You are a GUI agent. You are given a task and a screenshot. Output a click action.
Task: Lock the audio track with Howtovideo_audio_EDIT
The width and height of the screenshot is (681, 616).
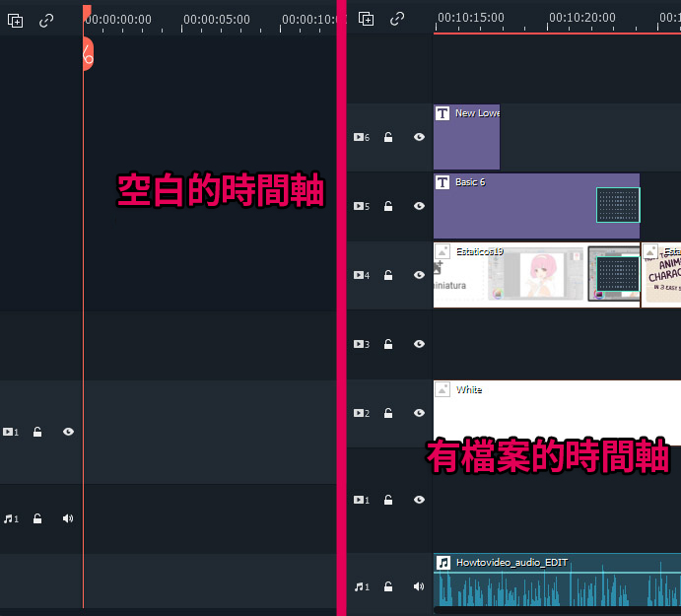(x=388, y=587)
